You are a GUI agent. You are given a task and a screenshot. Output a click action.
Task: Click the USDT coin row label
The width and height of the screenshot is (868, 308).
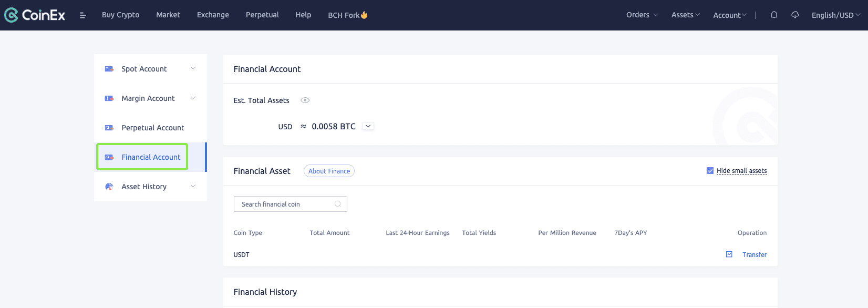point(242,255)
